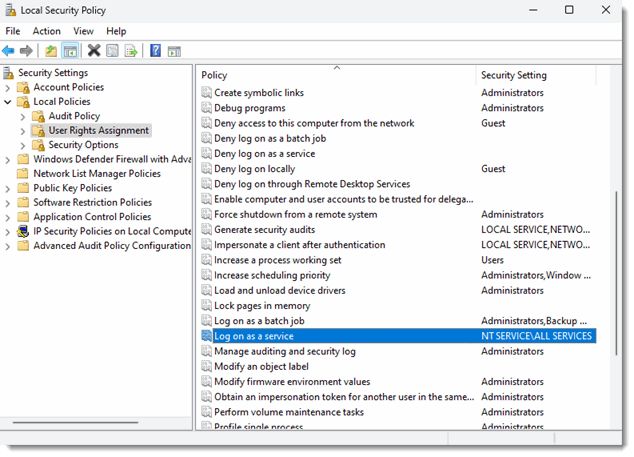Click the icon beside Modify an object label
Screen dimensions: 634x457
click(x=206, y=366)
